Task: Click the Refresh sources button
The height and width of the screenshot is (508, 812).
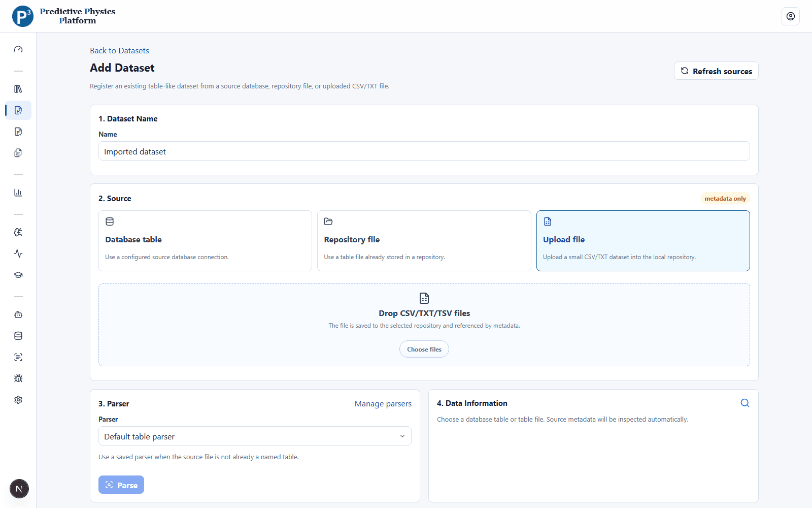Action: (716, 71)
